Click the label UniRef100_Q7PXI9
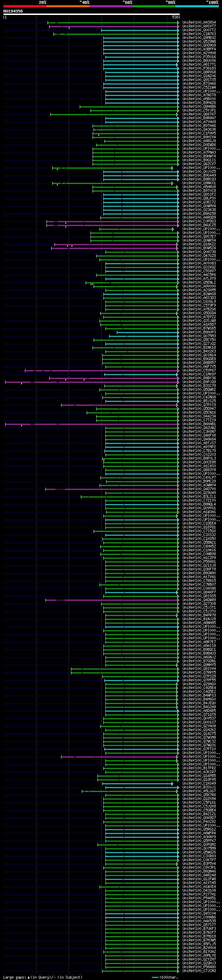This screenshot has height=980, width=222. [x=199, y=405]
